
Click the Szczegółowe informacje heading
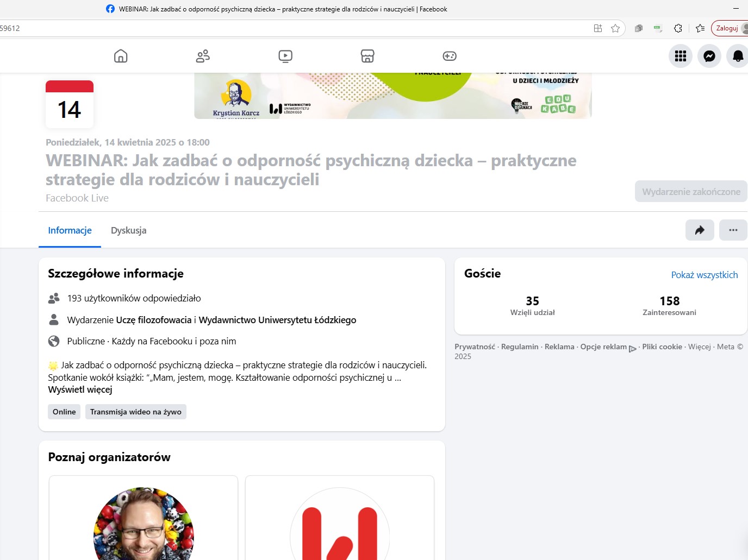point(116,273)
